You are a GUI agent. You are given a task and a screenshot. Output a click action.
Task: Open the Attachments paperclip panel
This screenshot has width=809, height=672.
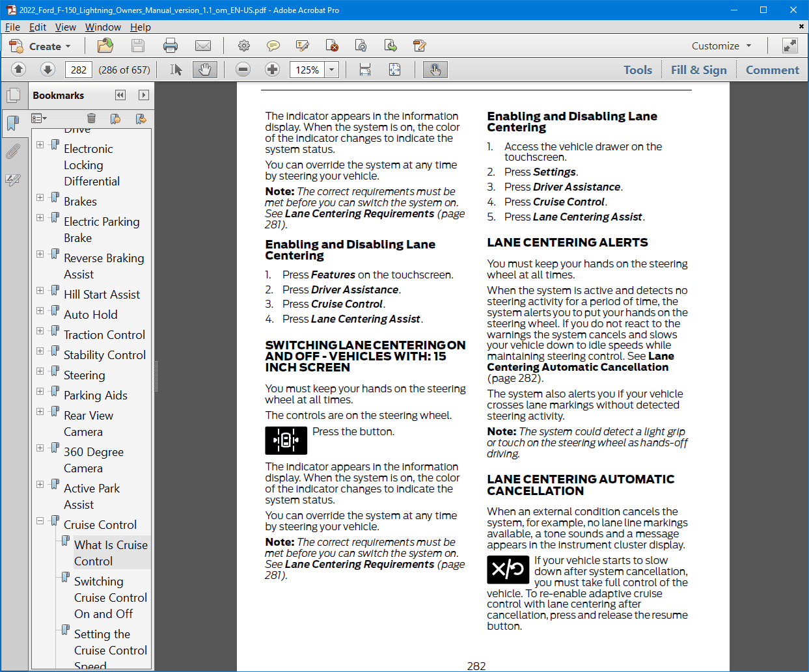(x=13, y=152)
